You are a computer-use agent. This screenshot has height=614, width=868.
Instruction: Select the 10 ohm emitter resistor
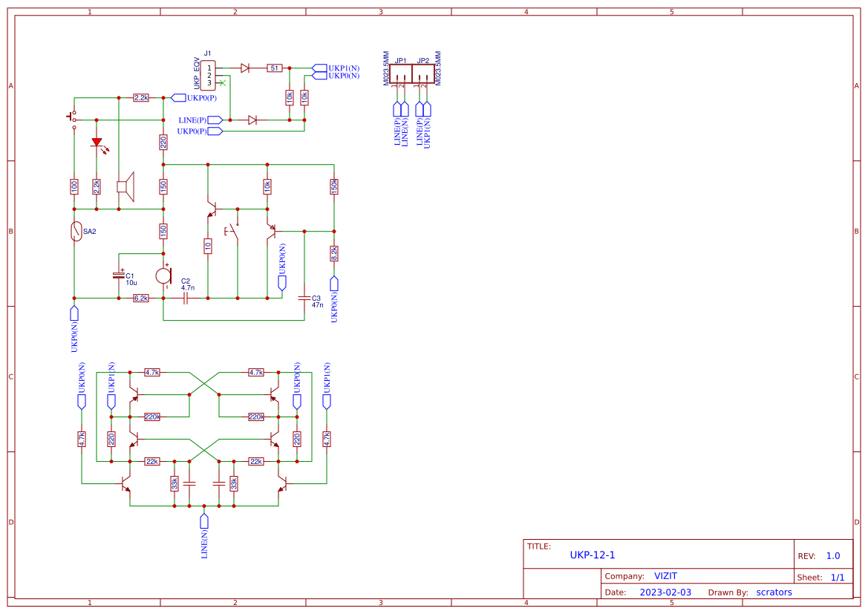click(208, 246)
